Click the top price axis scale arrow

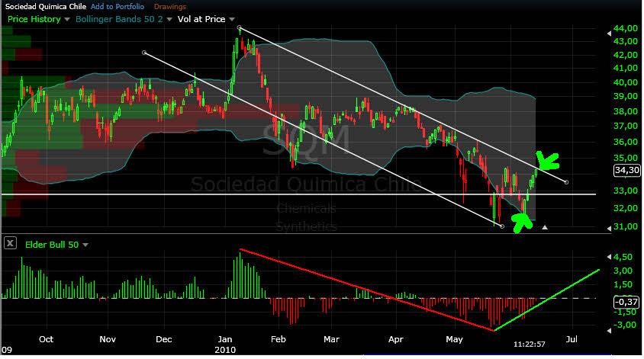[609, 34]
